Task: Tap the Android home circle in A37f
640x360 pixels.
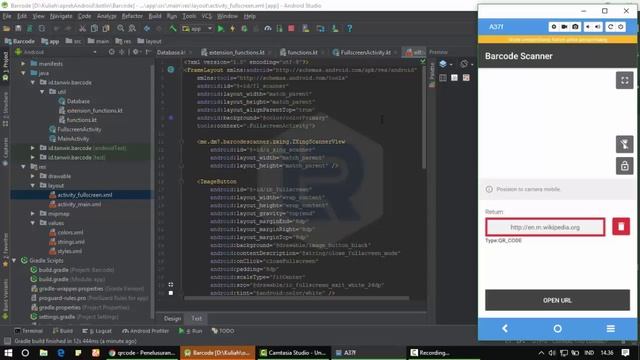Action: click(x=558, y=329)
